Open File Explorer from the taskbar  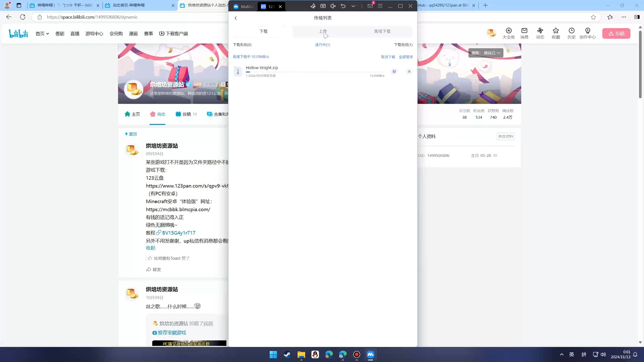click(301, 355)
